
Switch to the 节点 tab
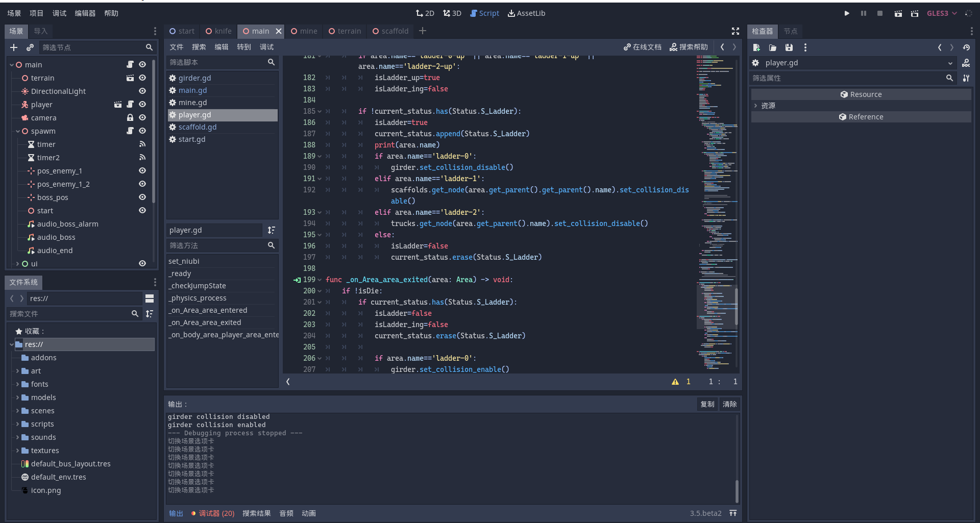(791, 31)
